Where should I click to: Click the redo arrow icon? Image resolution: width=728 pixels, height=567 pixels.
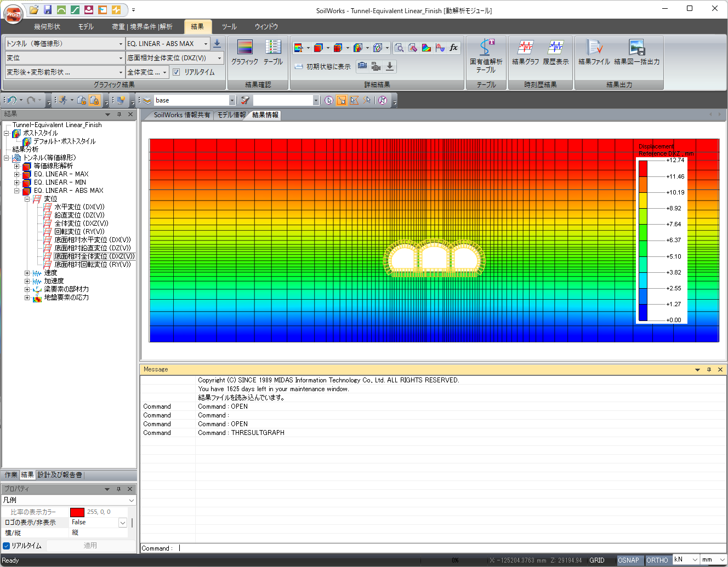click(x=31, y=100)
